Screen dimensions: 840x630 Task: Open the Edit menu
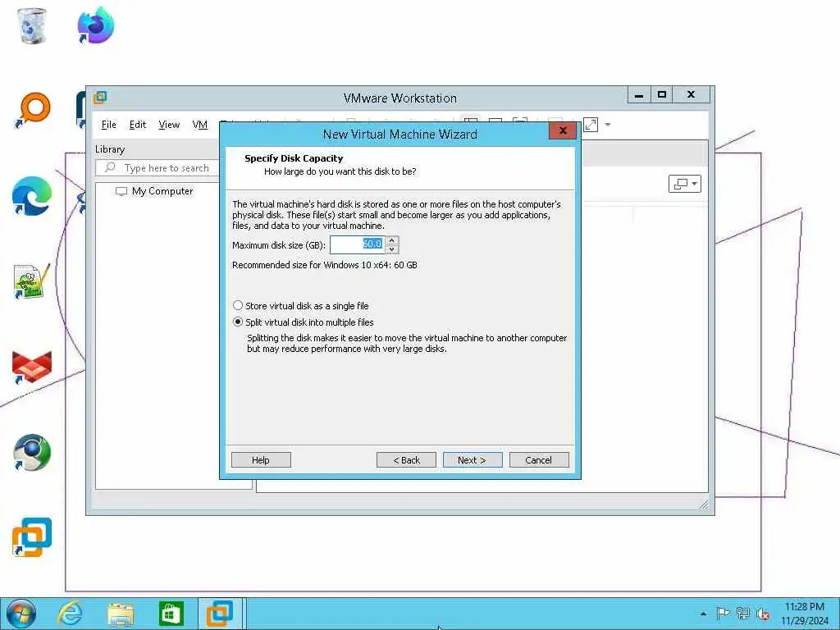click(x=138, y=125)
